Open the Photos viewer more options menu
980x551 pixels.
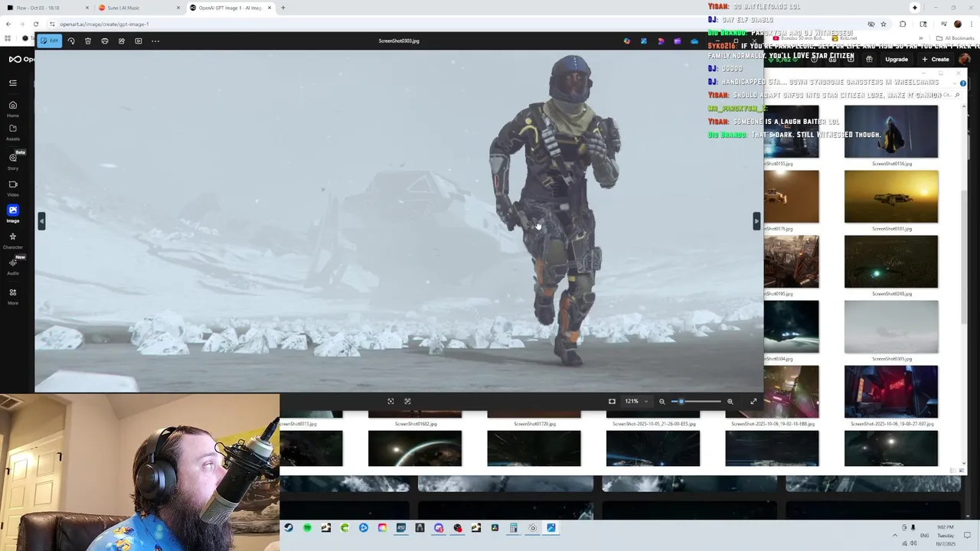coord(155,41)
